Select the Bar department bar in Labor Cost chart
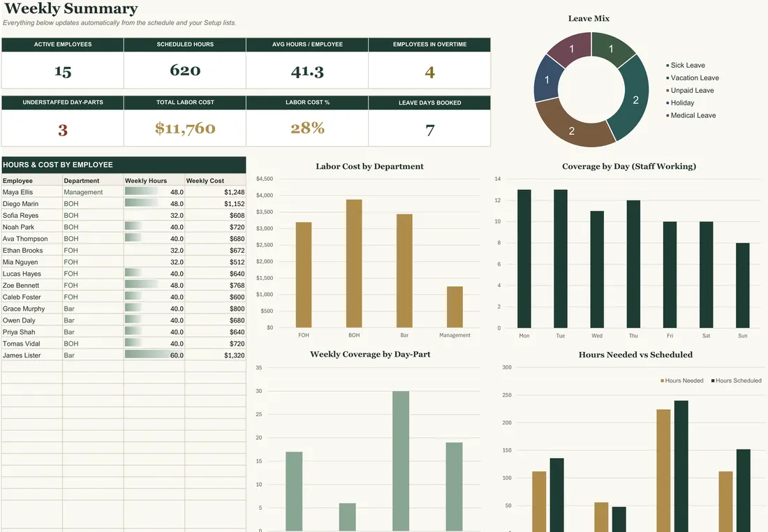Viewport: 768px width, 532px height. [x=404, y=270]
